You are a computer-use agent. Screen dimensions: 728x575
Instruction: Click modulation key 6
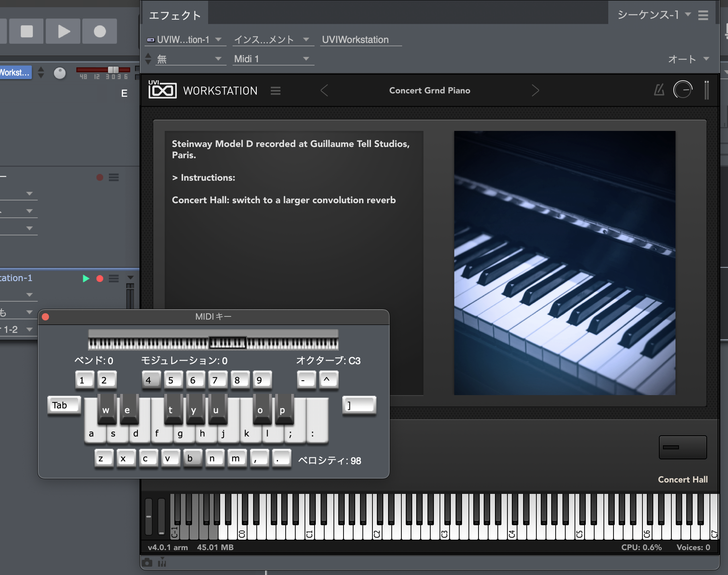196,380
